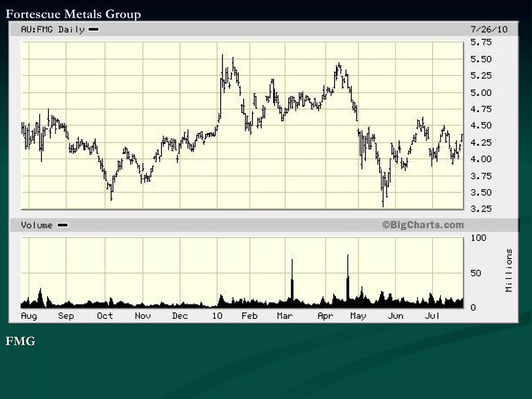Click the 50 volume axis label
Viewport: 532px width, 399px height.
tap(476, 273)
